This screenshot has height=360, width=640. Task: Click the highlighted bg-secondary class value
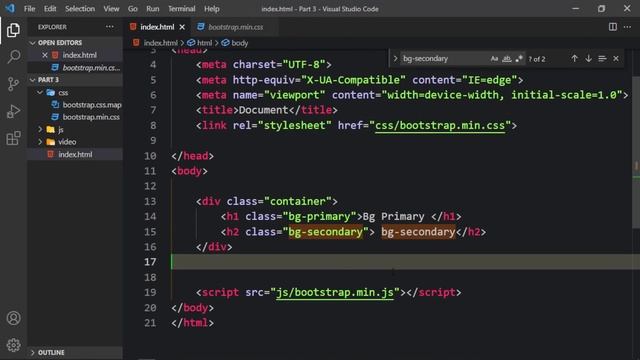point(325,232)
